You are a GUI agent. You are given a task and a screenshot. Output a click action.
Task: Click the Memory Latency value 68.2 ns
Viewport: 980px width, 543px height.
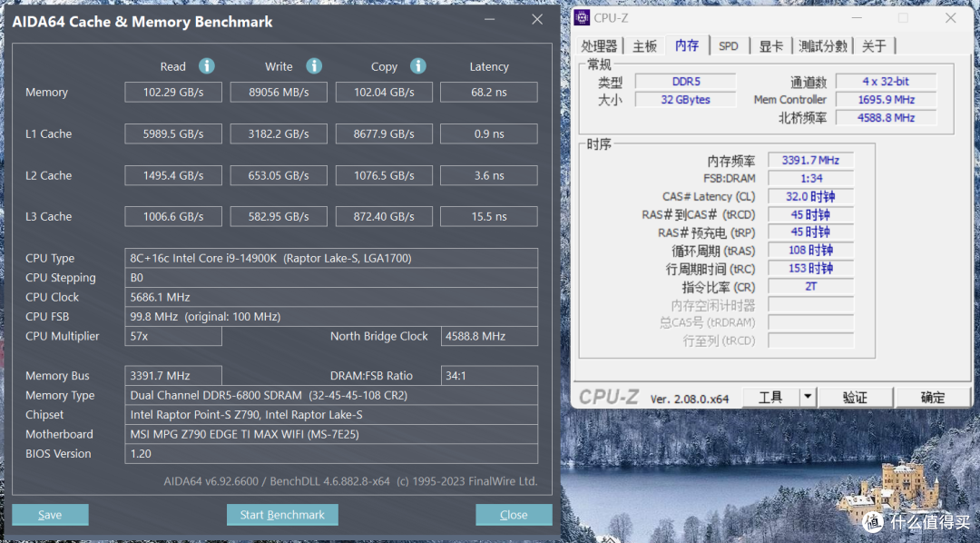489,92
